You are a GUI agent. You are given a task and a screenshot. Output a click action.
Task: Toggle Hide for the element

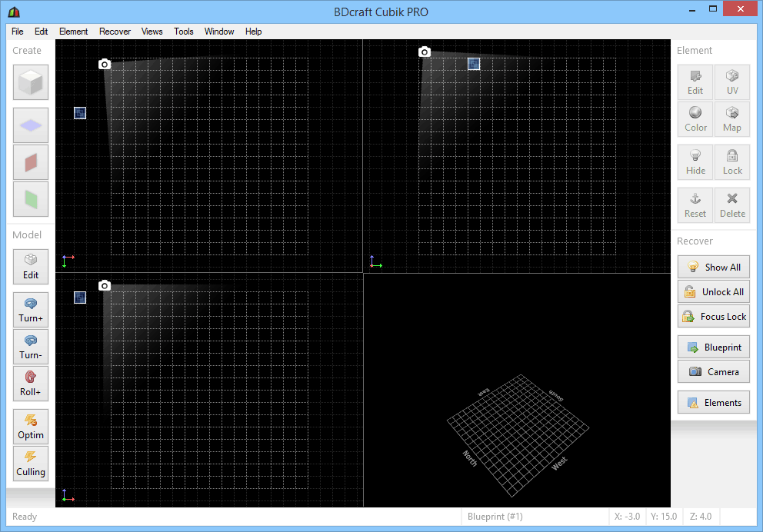[x=695, y=162]
